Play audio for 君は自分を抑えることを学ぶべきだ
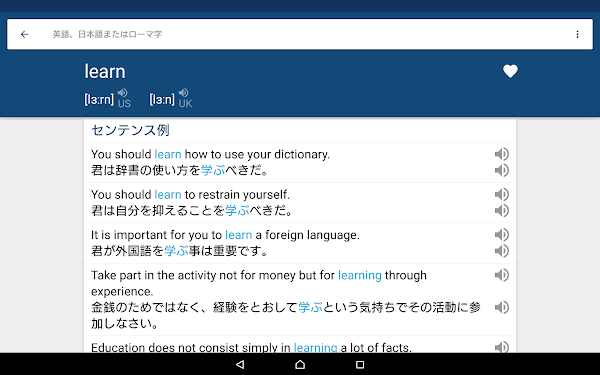 tap(501, 210)
